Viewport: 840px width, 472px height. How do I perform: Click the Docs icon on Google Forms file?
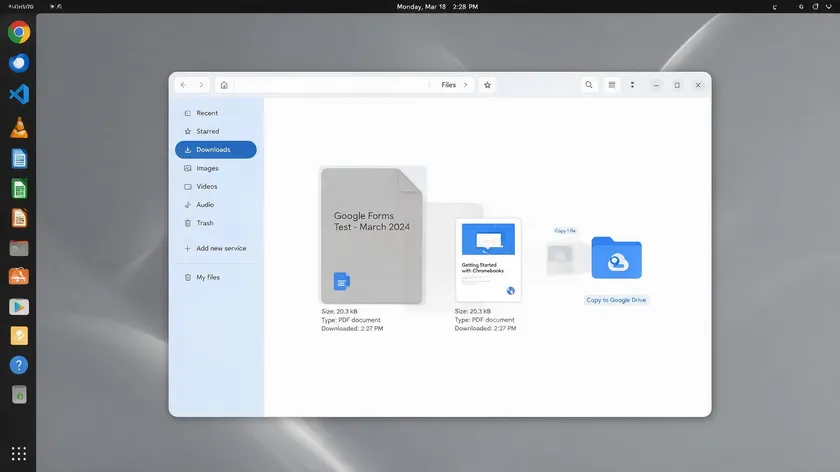click(342, 281)
